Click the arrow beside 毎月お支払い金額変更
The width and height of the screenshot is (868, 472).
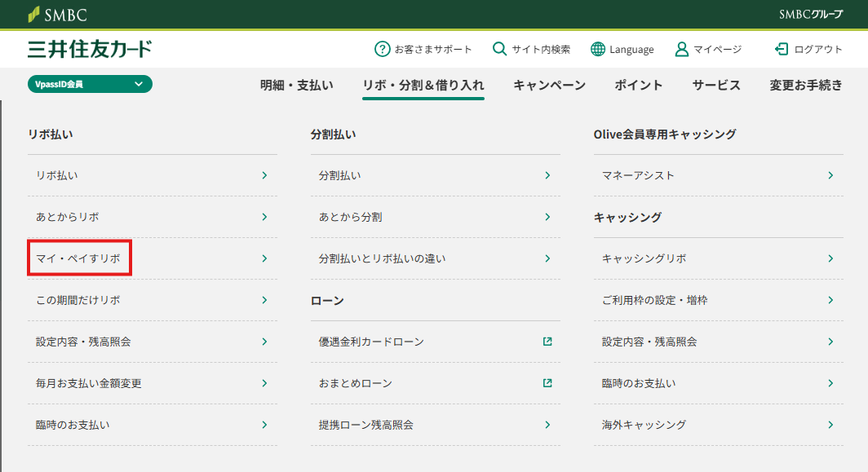pyautogui.click(x=264, y=383)
